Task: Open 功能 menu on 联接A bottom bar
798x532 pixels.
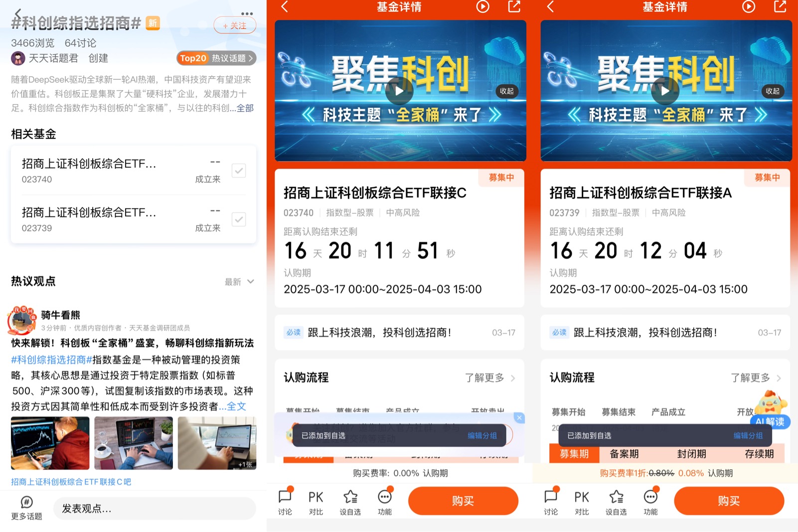Action: [x=650, y=502]
